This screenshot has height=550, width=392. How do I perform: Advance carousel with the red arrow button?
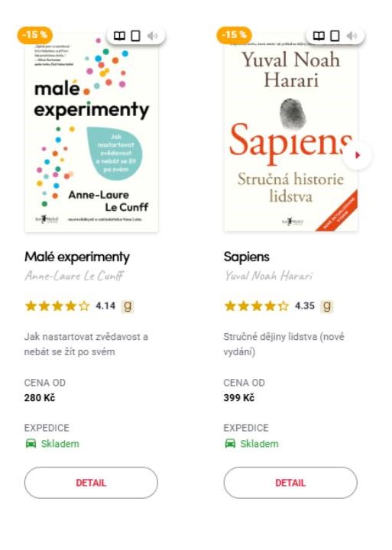pos(358,155)
